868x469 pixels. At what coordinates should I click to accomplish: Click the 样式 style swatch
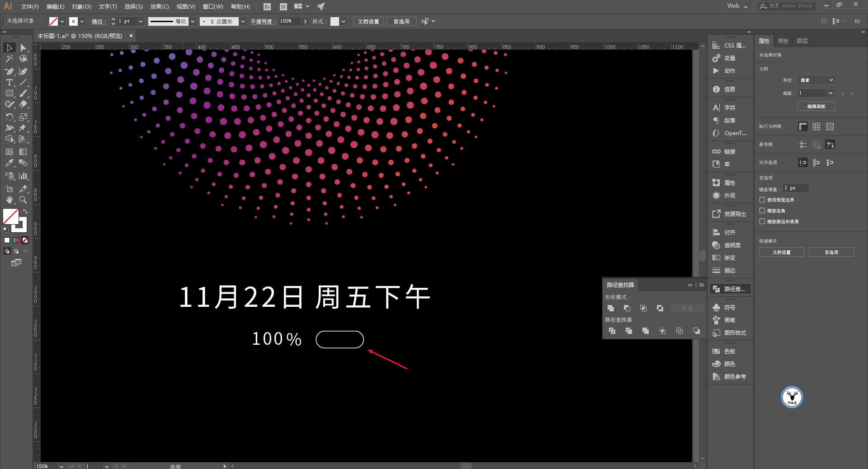pyautogui.click(x=335, y=21)
